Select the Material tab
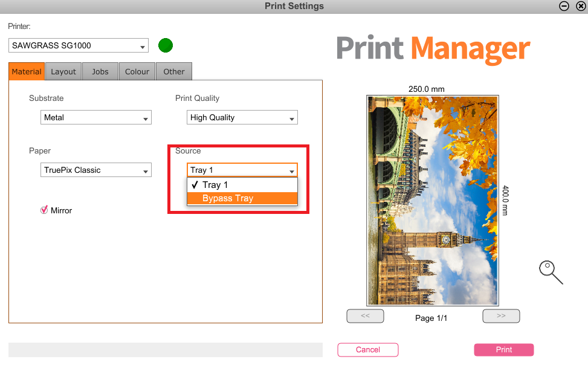 26,71
